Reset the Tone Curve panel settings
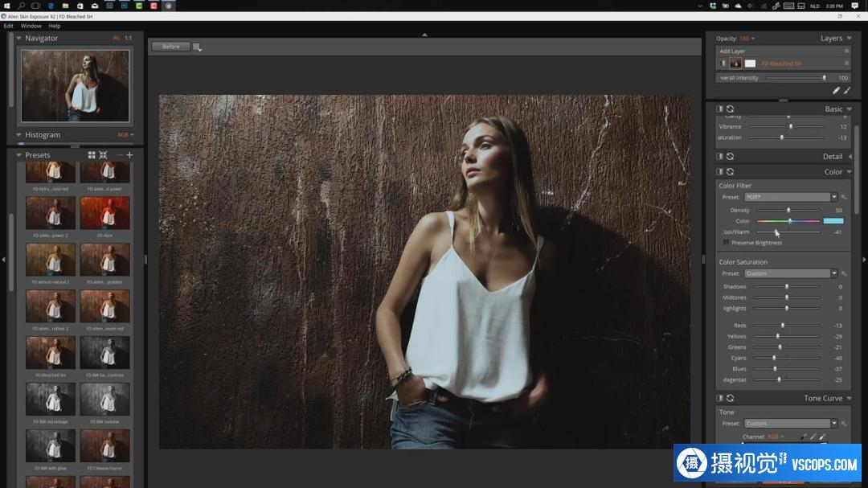The height and width of the screenshot is (488, 868). point(730,398)
